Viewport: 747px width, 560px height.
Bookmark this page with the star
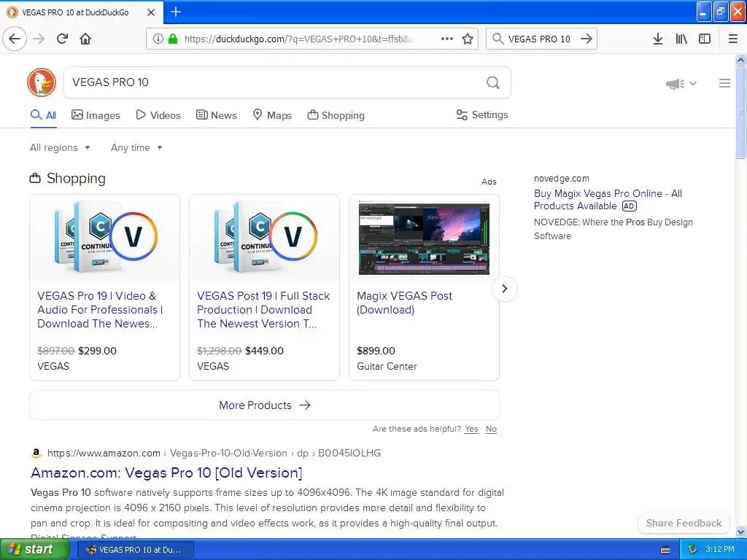[x=468, y=39]
